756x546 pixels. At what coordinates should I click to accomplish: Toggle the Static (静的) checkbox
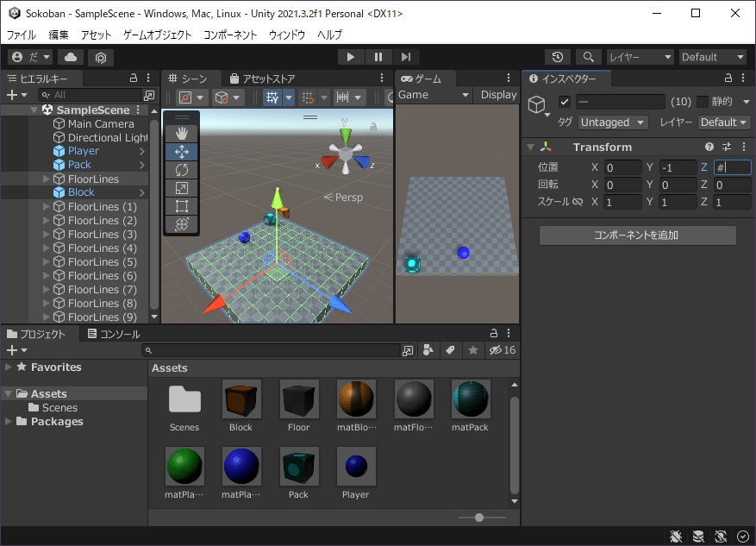(703, 102)
